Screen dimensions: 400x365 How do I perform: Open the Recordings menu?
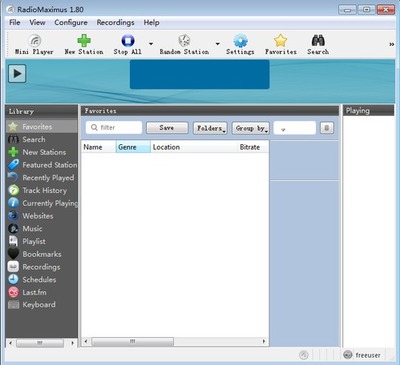click(115, 23)
